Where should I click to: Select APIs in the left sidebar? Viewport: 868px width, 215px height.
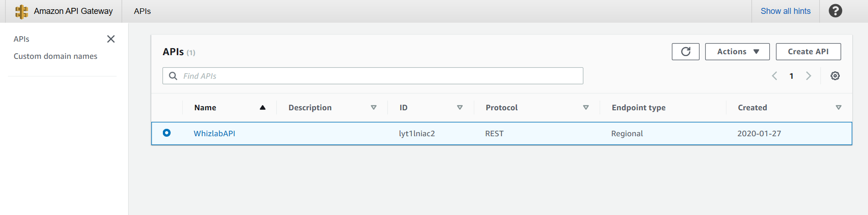(x=21, y=39)
